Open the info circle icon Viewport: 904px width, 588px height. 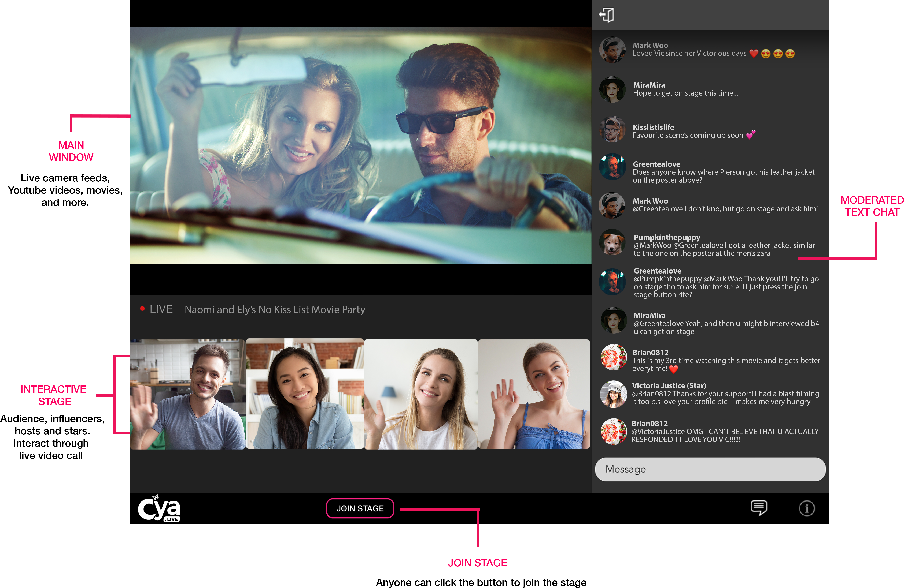pyautogui.click(x=806, y=508)
